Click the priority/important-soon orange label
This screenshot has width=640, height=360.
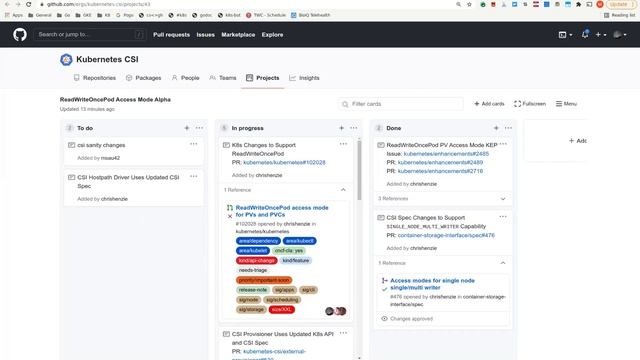264,280
